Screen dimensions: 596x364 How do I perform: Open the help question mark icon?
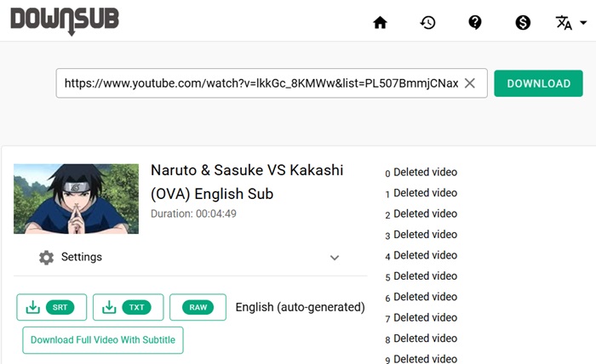(x=475, y=23)
